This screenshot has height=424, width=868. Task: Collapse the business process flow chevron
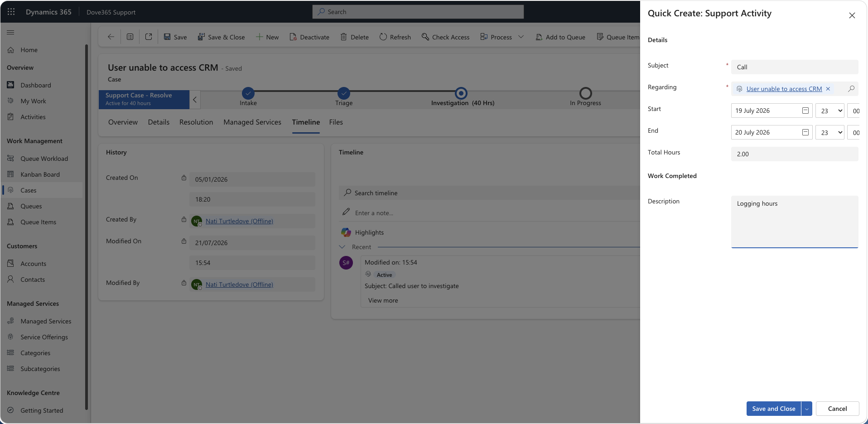[195, 100]
